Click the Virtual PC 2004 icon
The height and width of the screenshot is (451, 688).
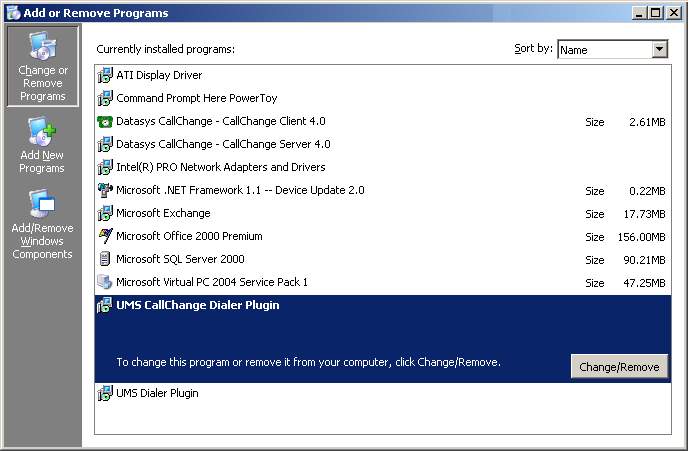(105, 282)
